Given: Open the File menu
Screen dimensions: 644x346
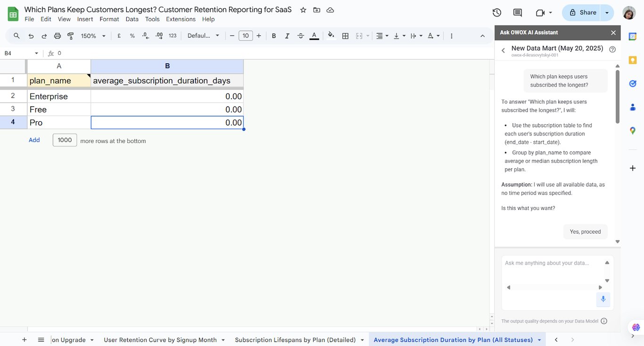Looking at the screenshot, I should pos(29,19).
